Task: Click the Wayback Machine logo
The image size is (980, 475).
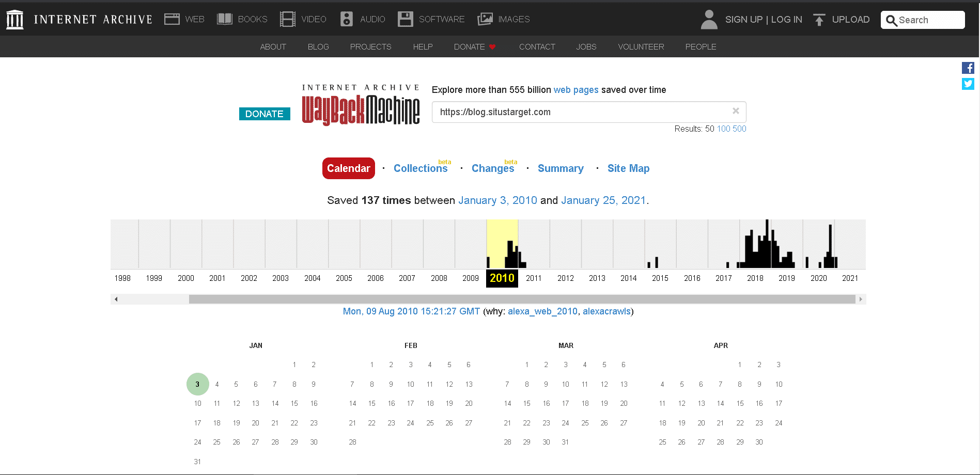Action: pos(361,105)
